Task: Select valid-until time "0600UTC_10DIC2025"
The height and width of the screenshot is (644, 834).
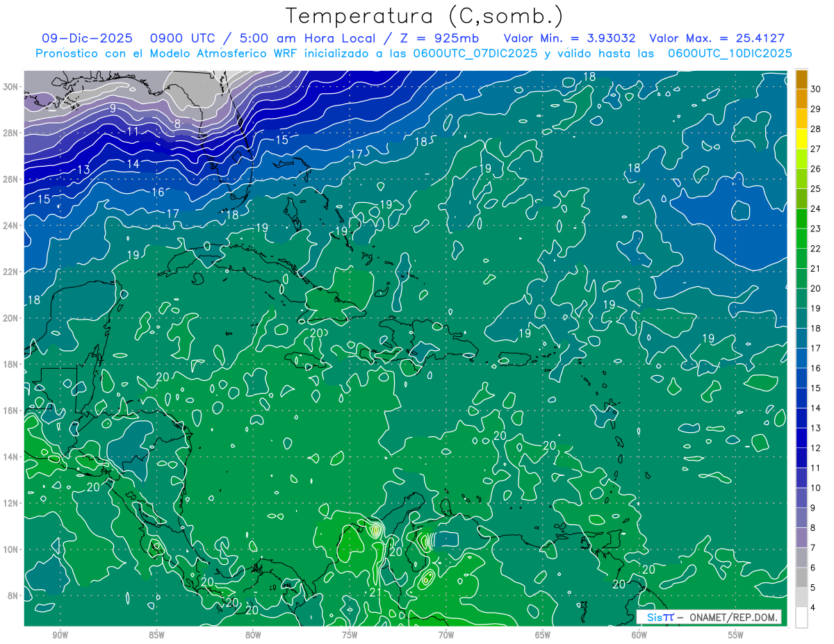Action: [730, 53]
